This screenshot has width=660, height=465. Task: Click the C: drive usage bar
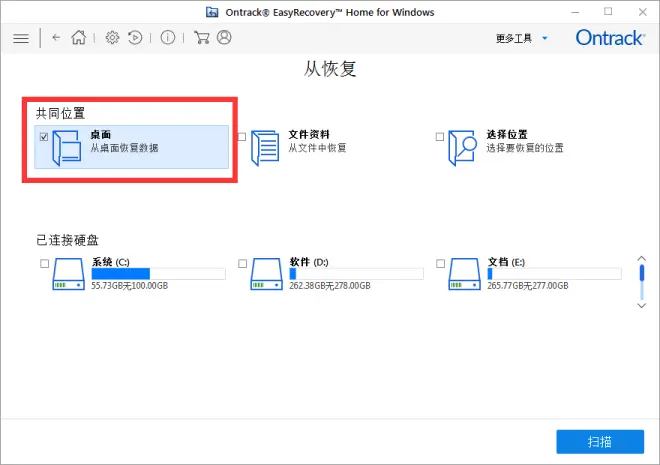159,274
